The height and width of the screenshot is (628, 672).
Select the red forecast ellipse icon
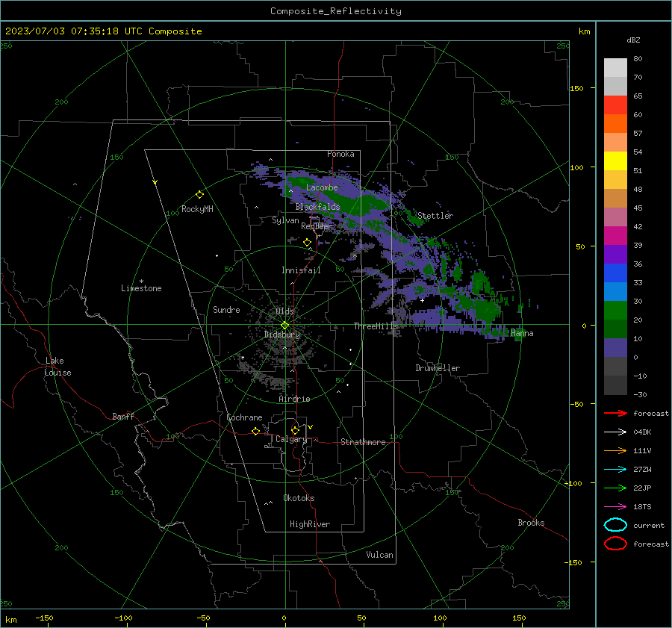click(615, 544)
